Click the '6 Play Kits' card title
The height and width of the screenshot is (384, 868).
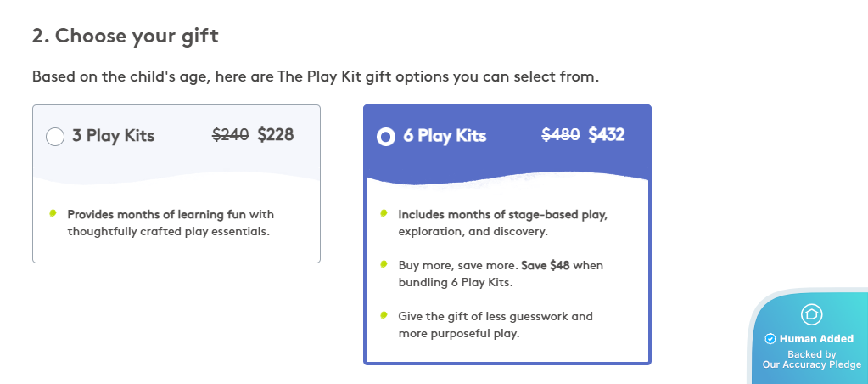coord(444,136)
